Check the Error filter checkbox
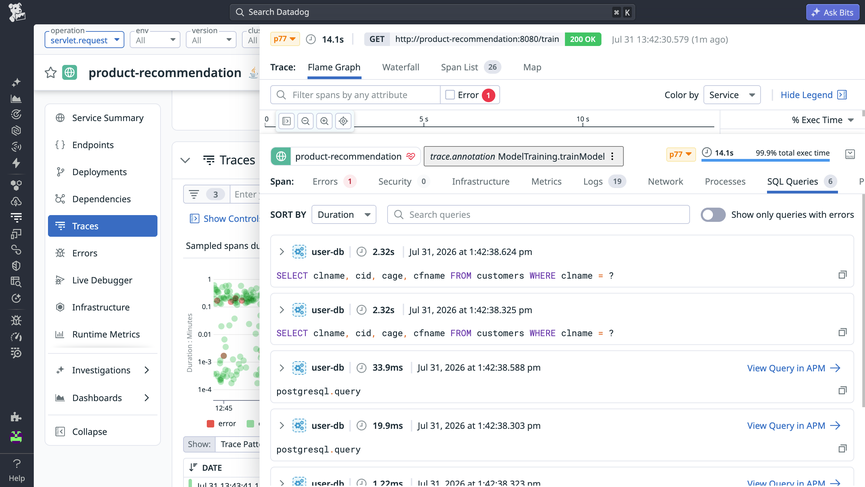Screen dimensions: 865x487 pyautogui.click(x=450, y=95)
